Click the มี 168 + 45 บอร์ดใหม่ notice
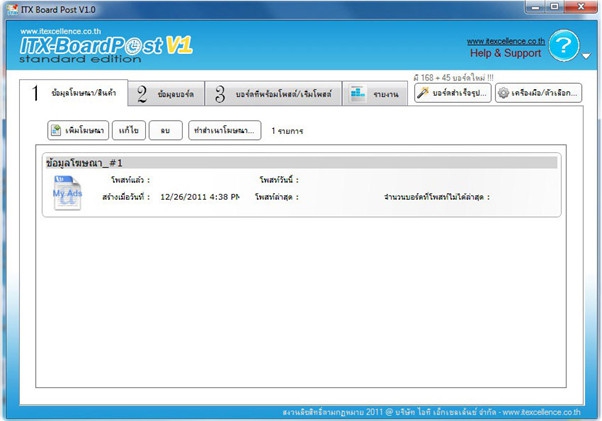Screen dimensions: 602x421 pyautogui.click(x=453, y=78)
